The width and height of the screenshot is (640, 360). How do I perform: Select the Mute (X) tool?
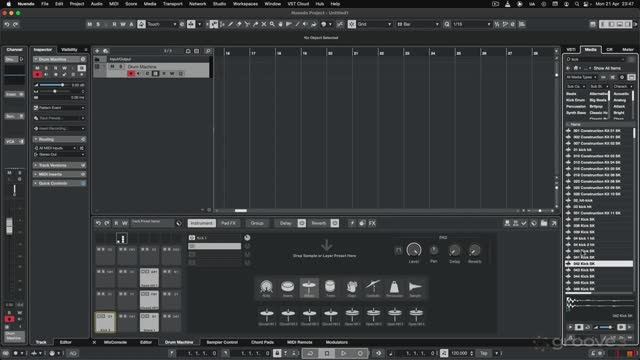(x=264, y=24)
